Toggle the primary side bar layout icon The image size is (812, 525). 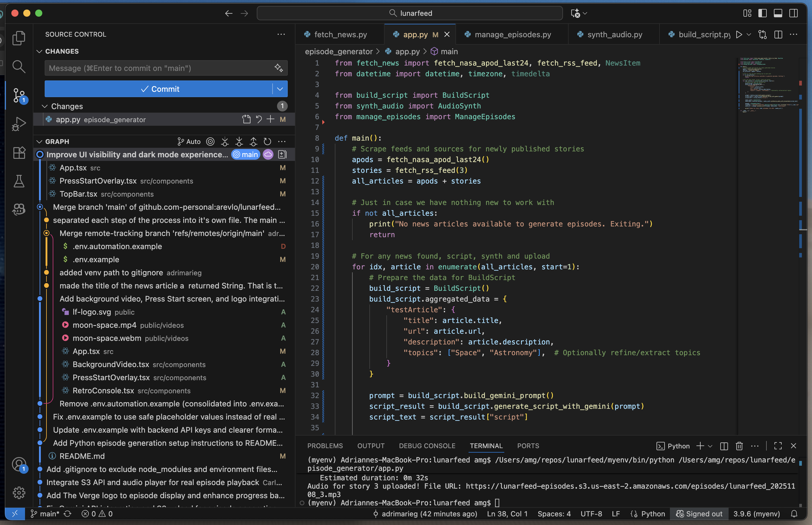pos(762,13)
